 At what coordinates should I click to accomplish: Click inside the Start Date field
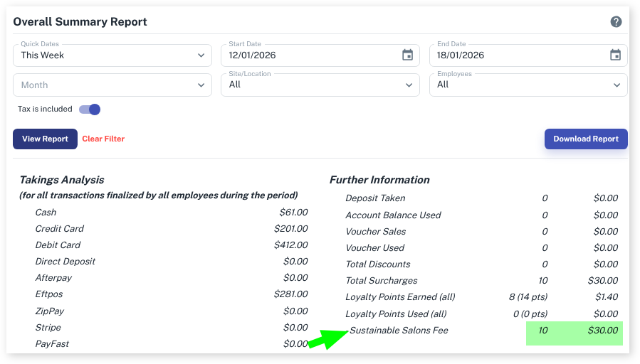click(x=306, y=55)
